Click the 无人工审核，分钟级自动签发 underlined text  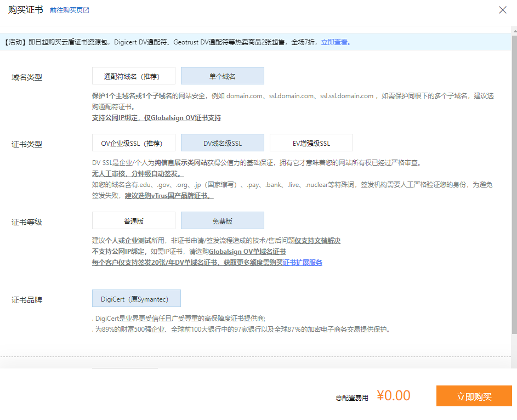(x=138, y=173)
